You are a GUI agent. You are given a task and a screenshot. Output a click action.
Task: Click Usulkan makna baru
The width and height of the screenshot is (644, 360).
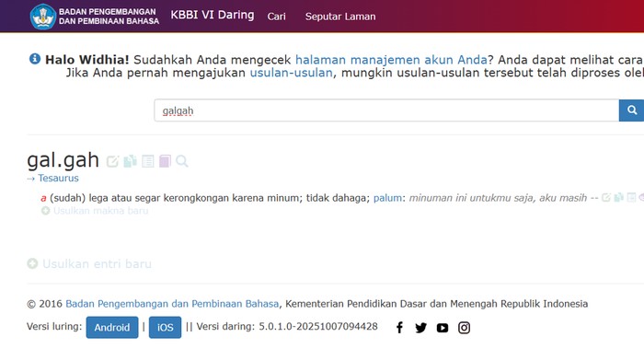[x=100, y=211]
